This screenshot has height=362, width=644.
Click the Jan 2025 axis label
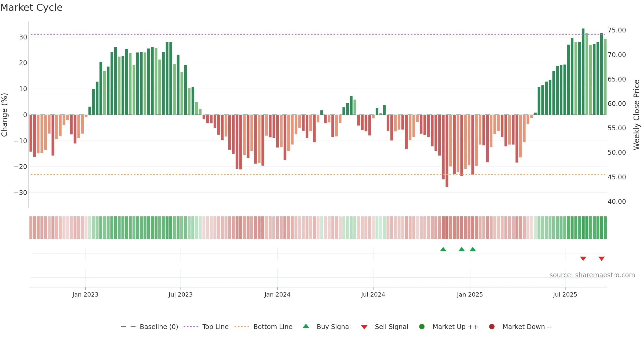(x=470, y=294)
